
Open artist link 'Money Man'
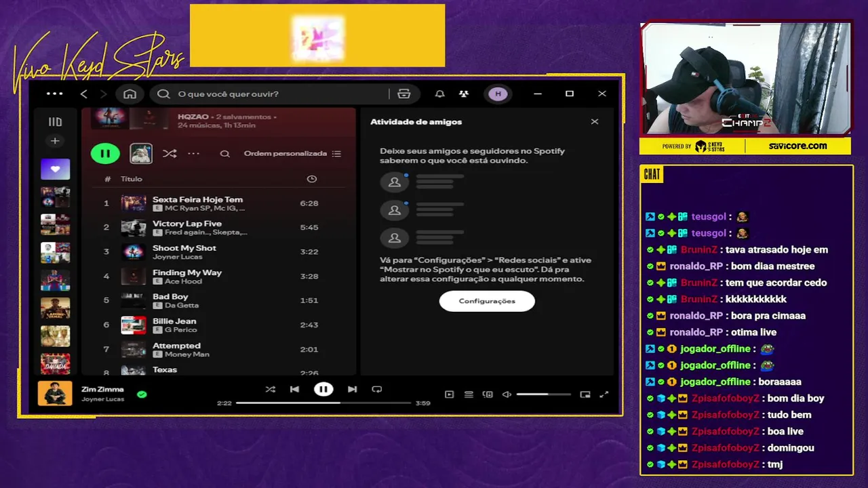186,354
